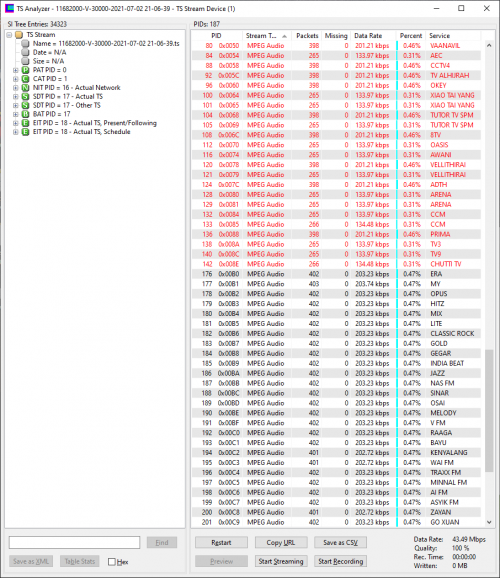This screenshot has height=578, width=500.
Task: Expand the PAT PID = 0 node
Action: (x=15, y=70)
